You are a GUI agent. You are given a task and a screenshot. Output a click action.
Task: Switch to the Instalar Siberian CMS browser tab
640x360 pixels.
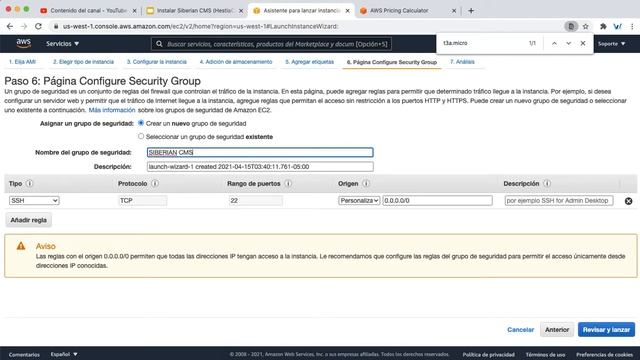point(194,11)
